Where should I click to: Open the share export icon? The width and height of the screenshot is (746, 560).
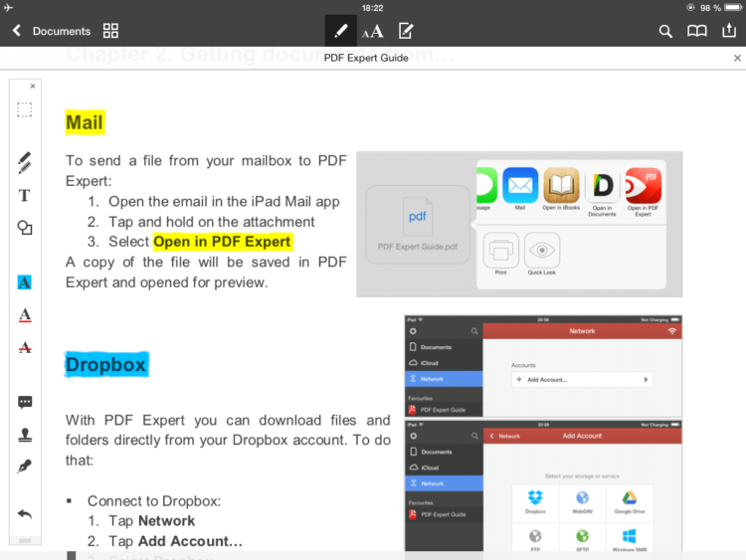coord(729,31)
